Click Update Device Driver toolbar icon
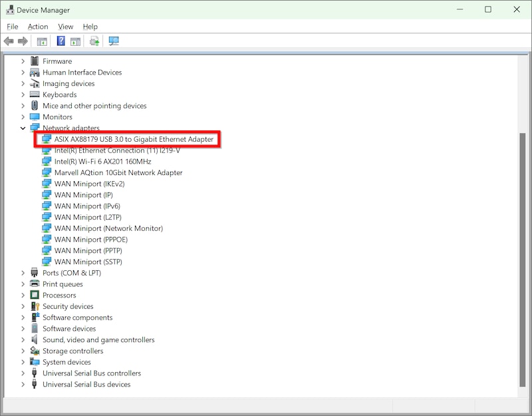This screenshot has width=532, height=416. point(94,41)
